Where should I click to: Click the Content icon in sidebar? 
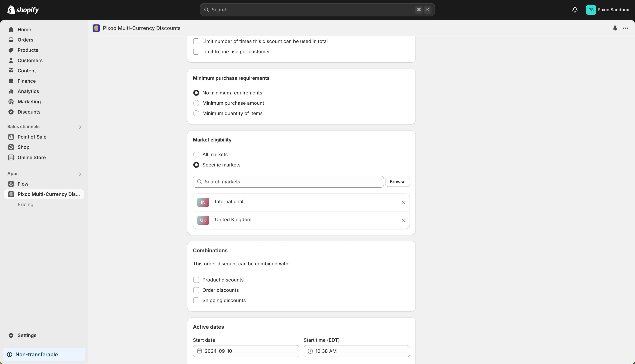click(x=11, y=71)
